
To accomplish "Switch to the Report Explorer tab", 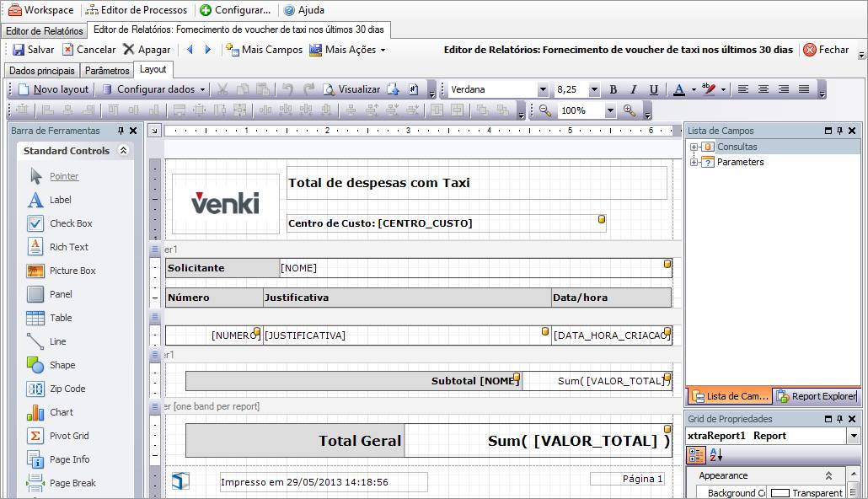I will click(x=817, y=396).
